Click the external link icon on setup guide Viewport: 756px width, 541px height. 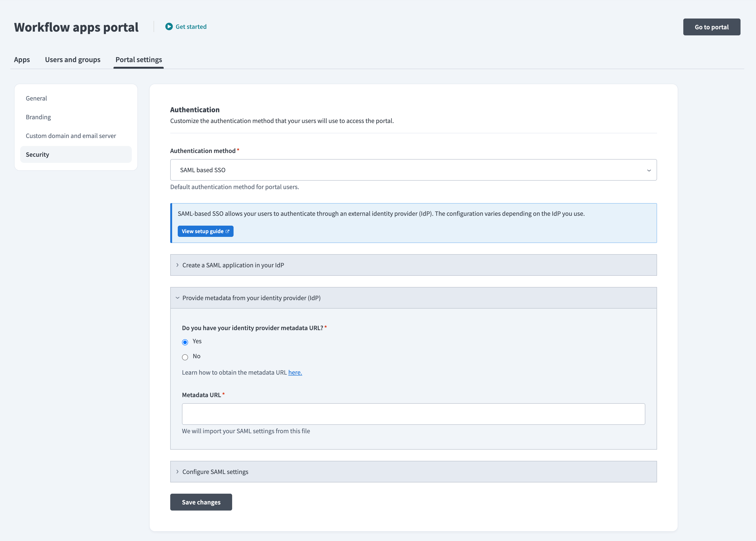(x=227, y=231)
